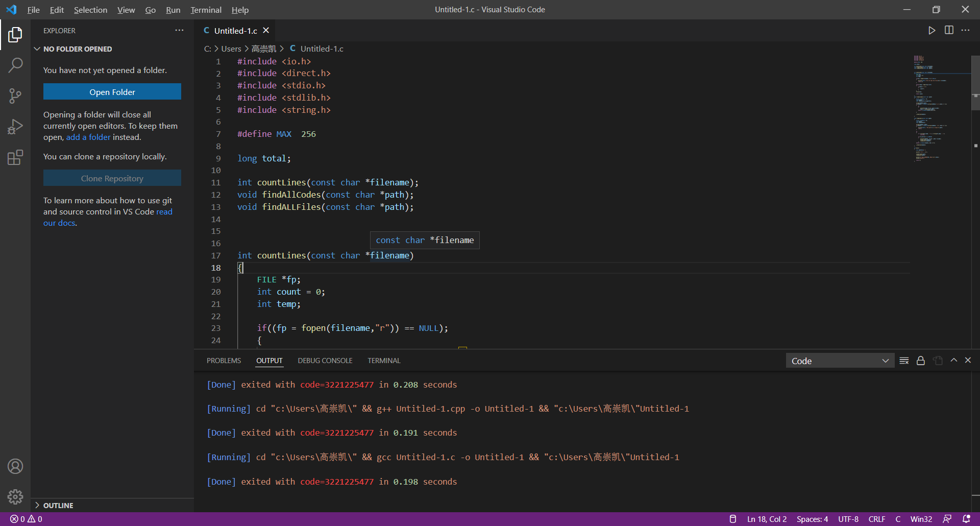
Task: Collapse the NO FOLDER OPENED section
Action: (x=112, y=49)
